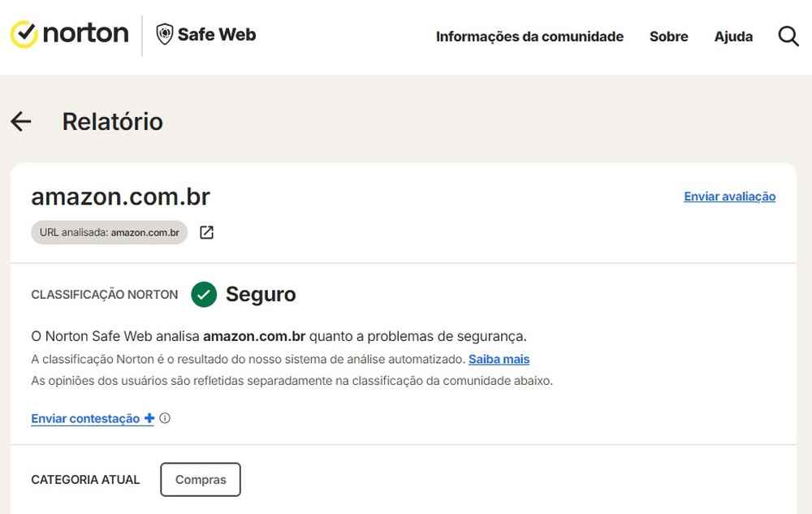Open the search magnifier icon
The height and width of the screenshot is (514, 812).
tap(787, 36)
